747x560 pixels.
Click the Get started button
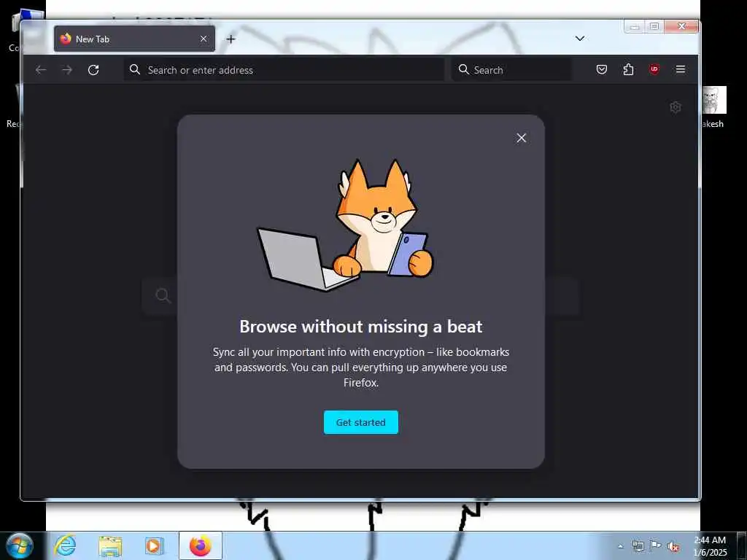360,422
